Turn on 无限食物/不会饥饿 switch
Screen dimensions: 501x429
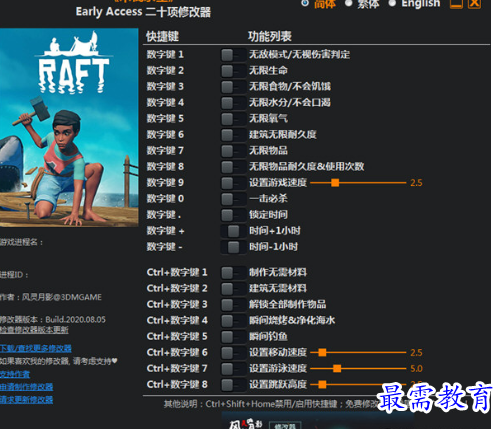pyautogui.click(x=233, y=87)
